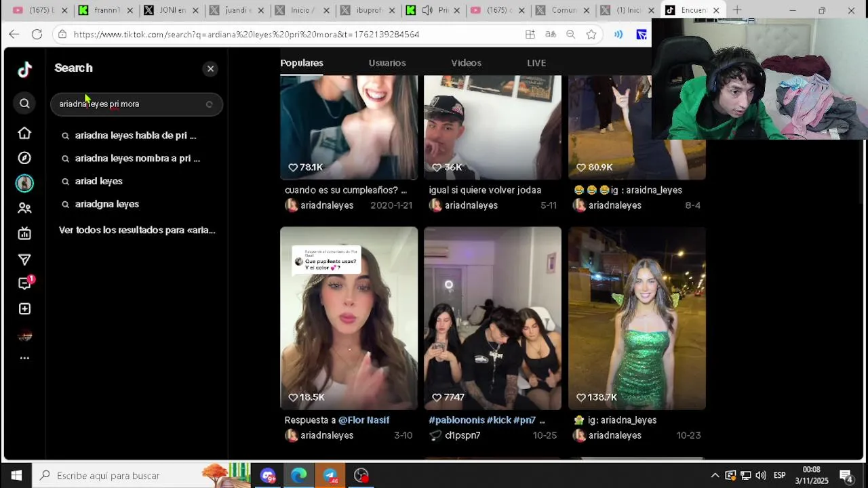
Task: Open Messages paper-plane icon in sidebar
Action: pos(24,260)
